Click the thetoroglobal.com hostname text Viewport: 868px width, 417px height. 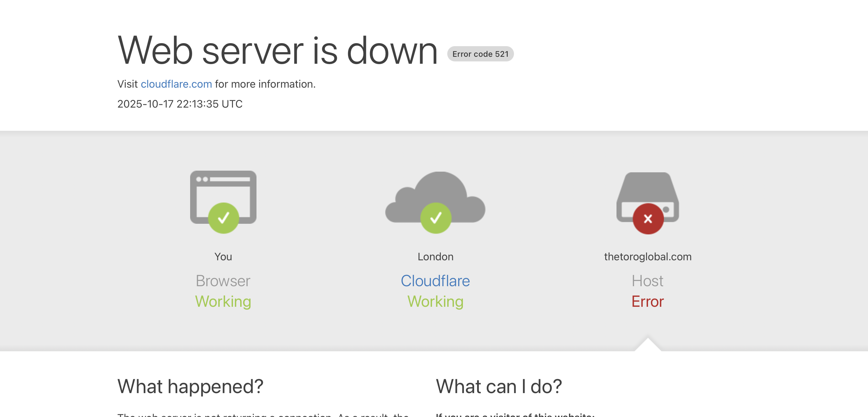coord(647,257)
